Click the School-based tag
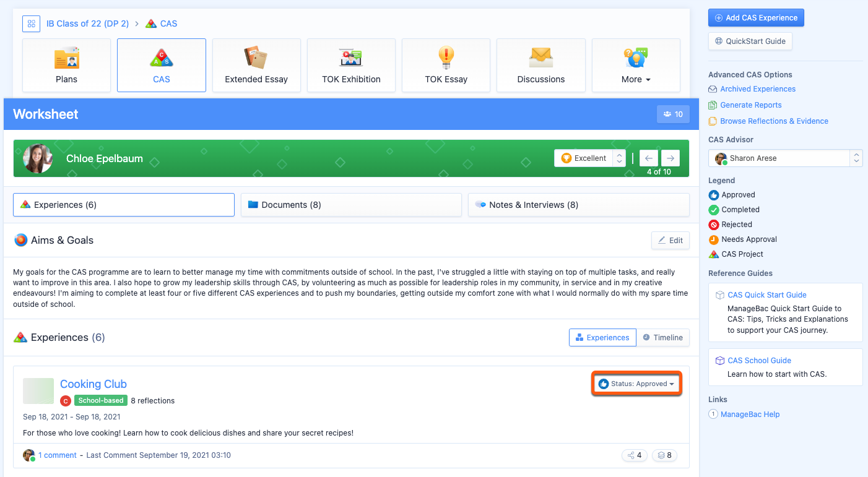868x477 pixels. (x=101, y=400)
